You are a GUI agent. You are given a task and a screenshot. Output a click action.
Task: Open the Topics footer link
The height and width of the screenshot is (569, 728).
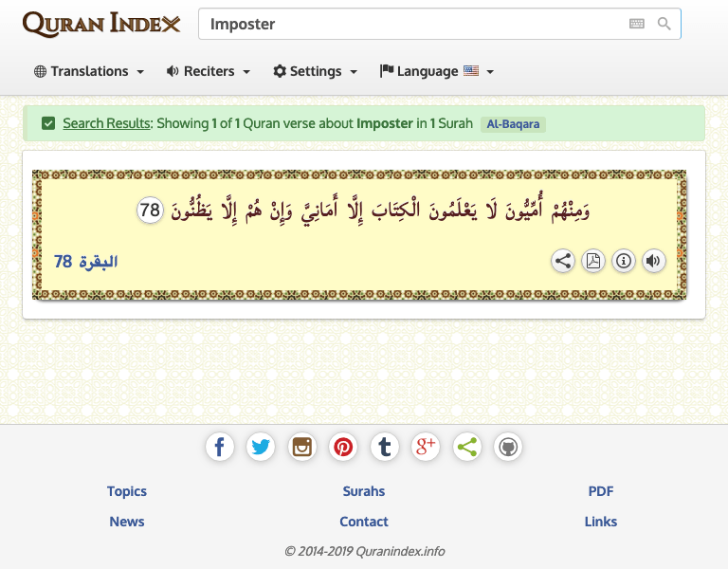(x=127, y=491)
